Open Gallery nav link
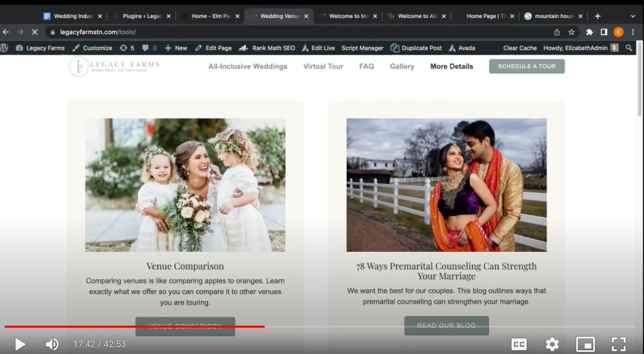The width and height of the screenshot is (644, 354). tap(402, 66)
